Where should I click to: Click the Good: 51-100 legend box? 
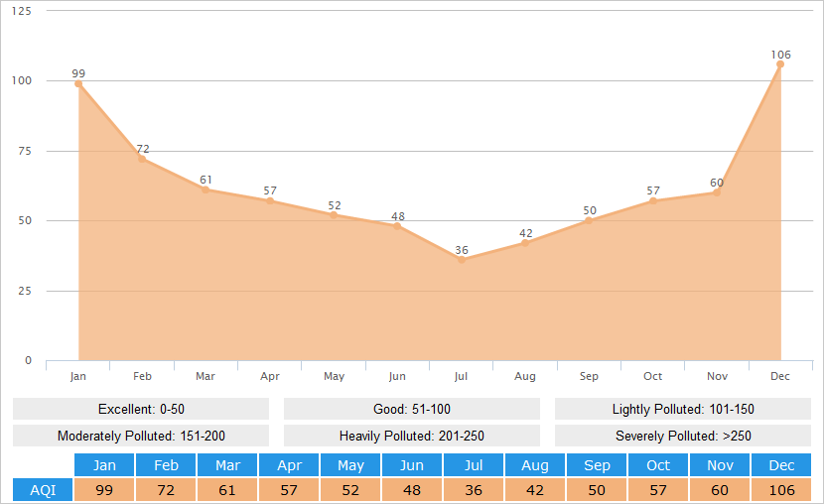coord(412,409)
